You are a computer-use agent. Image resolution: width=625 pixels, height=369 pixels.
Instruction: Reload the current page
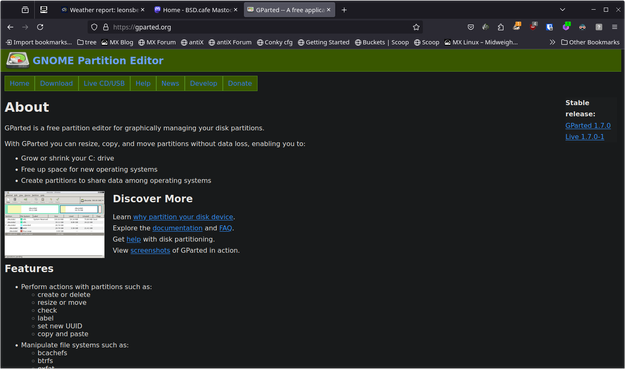40,27
